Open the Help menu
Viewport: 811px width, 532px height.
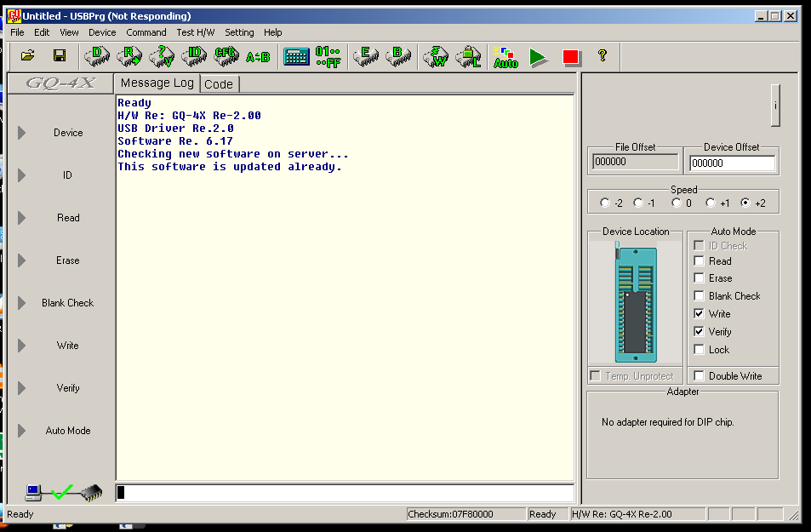pos(272,32)
